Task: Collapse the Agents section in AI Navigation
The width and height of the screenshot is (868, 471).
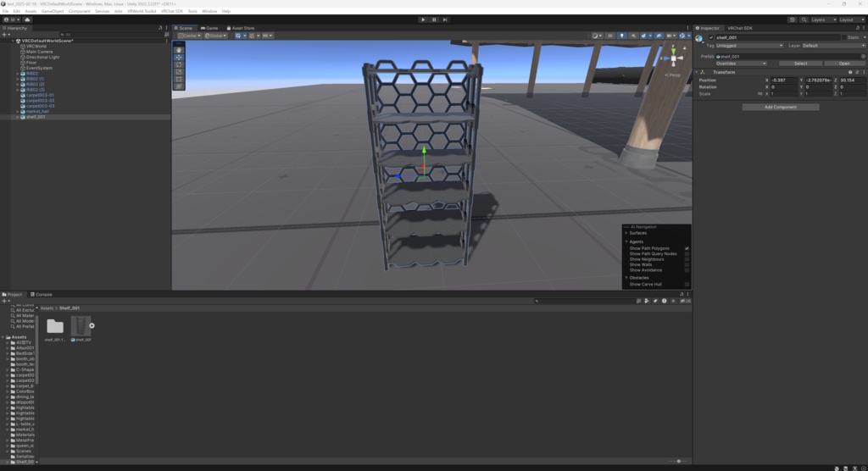Action: (626, 242)
